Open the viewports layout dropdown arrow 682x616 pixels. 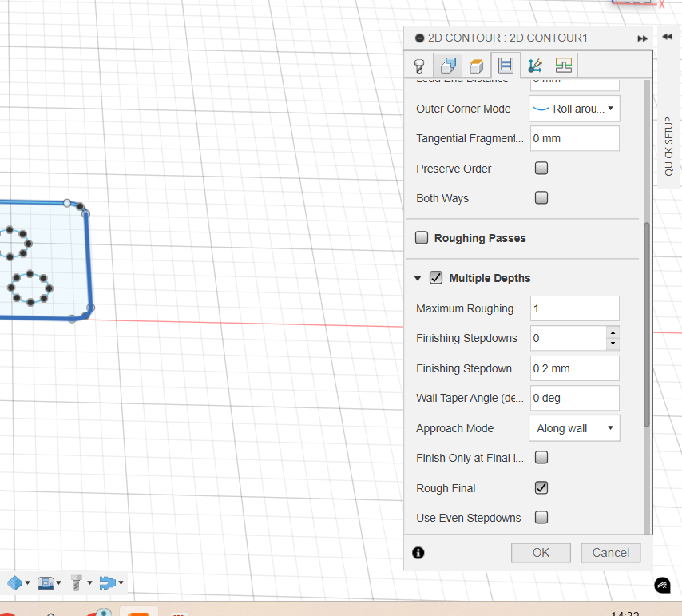59,583
